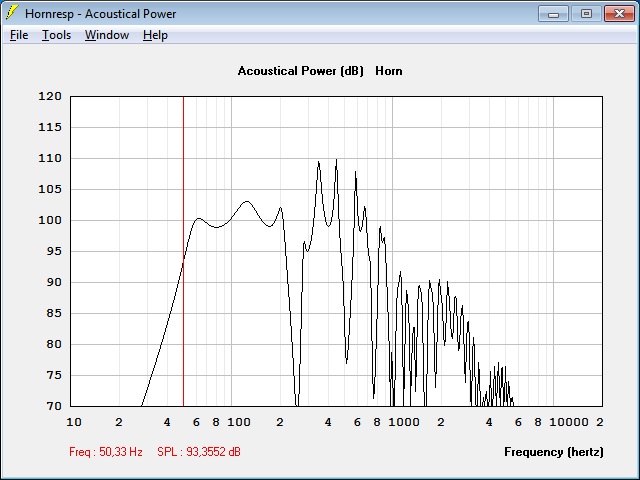Click the 'Acoustical Power (dB)' chart title
640x480 pixels.
tap(300, 71)
